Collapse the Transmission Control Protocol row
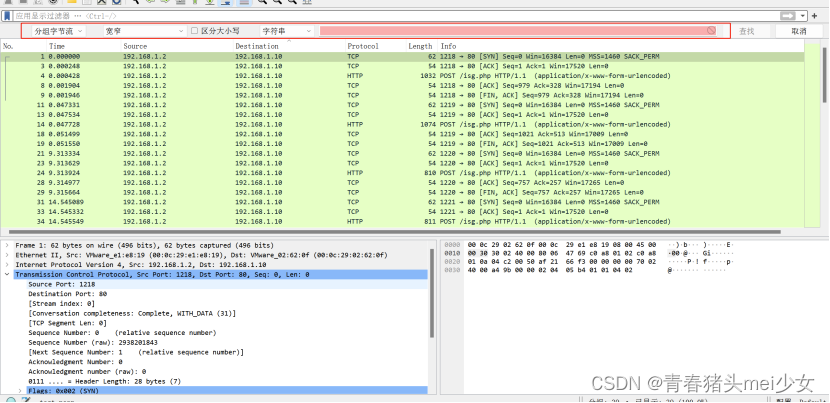The height and width of the screenshot is (403, 830). [6, 274]
